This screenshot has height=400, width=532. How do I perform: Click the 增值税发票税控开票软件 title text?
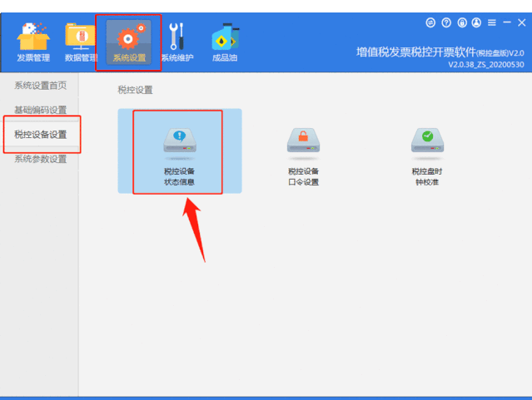pyautogui.click(x=416, y=52)
